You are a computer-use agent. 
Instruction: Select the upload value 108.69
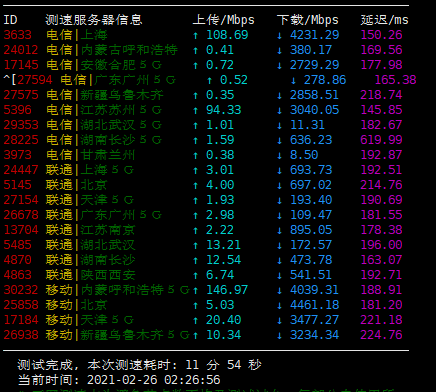click(x=227, y=35)
